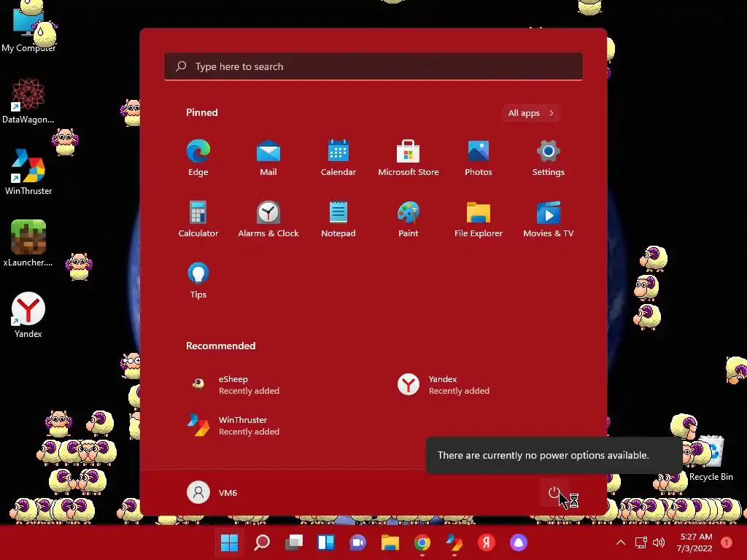This screenshot has height=560, width=747.
Task: Open the Calculator app
Action: click(198, 219)
